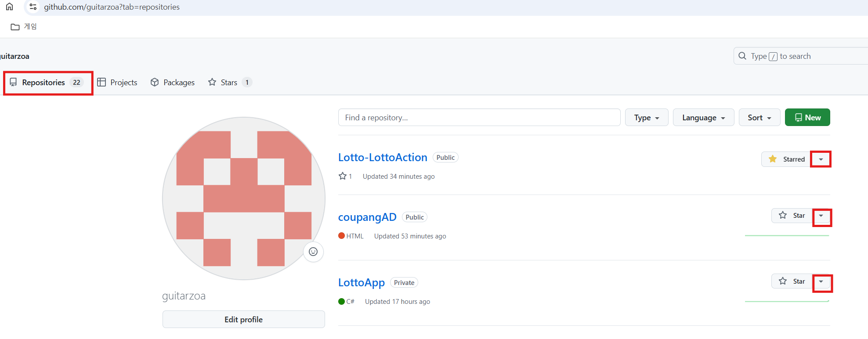Switch to the Projects tab
The width and height of the screenshot is (868, 339).
117,83
